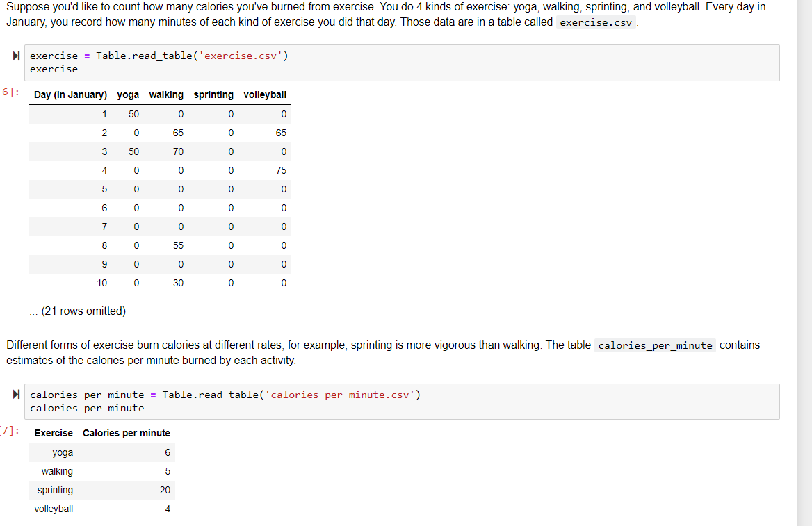Click the ellipsis before '(21 rows omitted)'
Screen dimensions: 812x526
point(33,311)
